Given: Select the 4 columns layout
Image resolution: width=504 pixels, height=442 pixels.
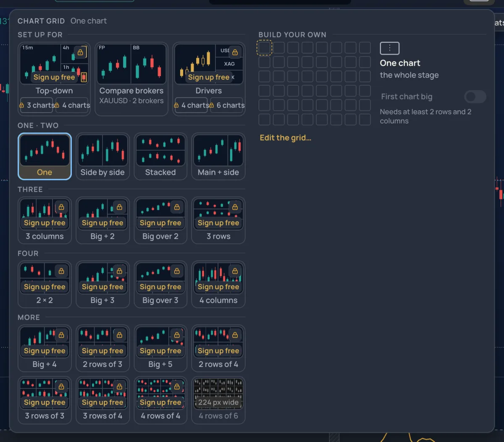Looking at the screenshot, I should click(x=218, y=285).
